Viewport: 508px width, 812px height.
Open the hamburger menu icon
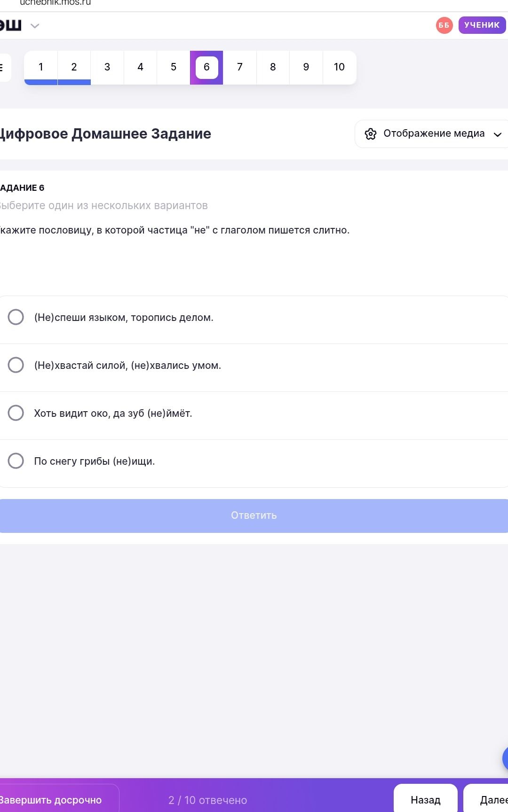point(2,68)
